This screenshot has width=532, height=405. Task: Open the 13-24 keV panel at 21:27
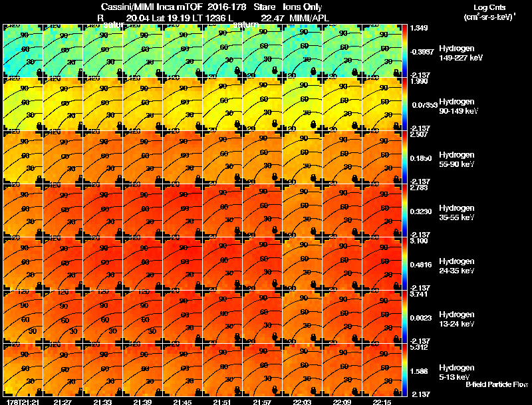pyautogui.click(x=63, y=317)
